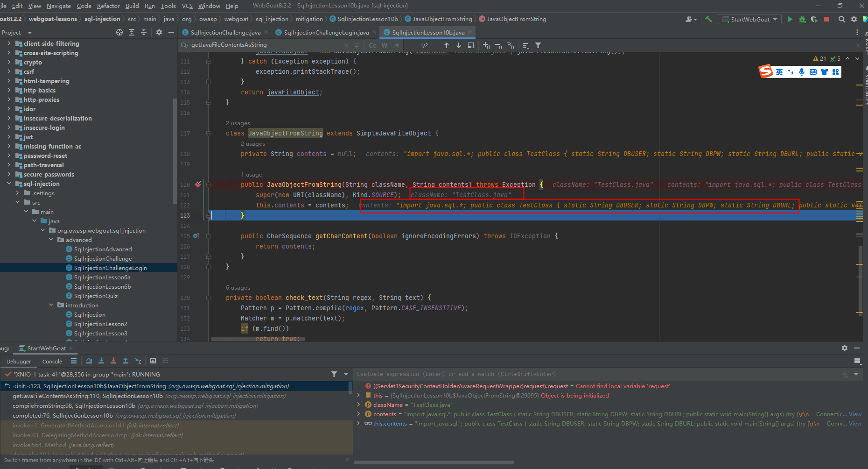Image resolution: width=868 pixels, height=469 pixels.
Task: Toggle the breakpoint on line 120
Action: [198, 185]
